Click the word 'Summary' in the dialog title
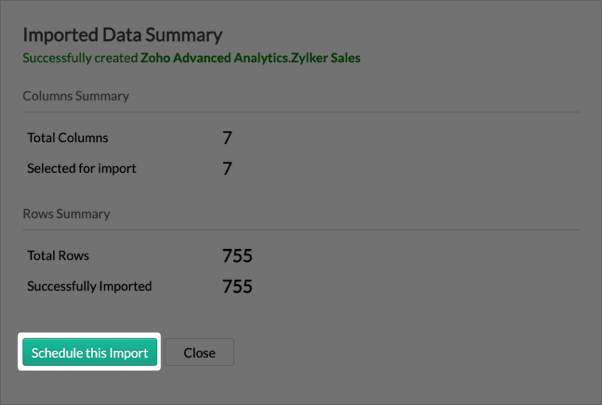The width and height of the screenshot is (602, 405). (x=184, y=35)
